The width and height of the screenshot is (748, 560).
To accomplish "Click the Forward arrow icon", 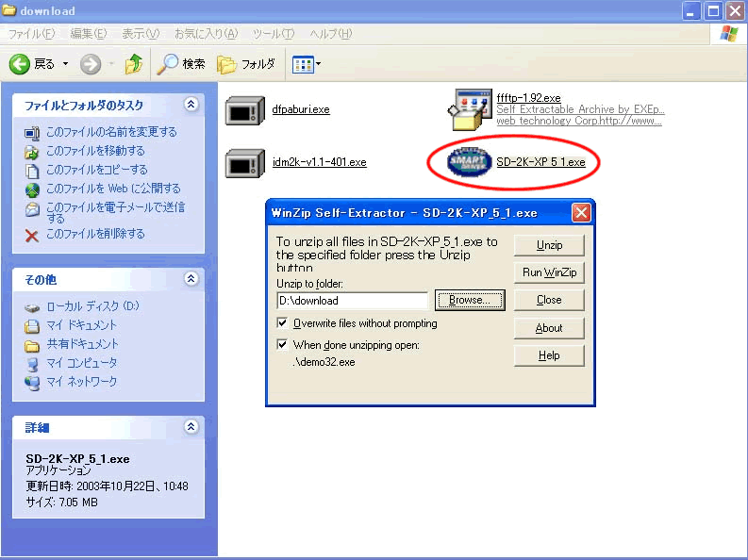I will (91, 64).
